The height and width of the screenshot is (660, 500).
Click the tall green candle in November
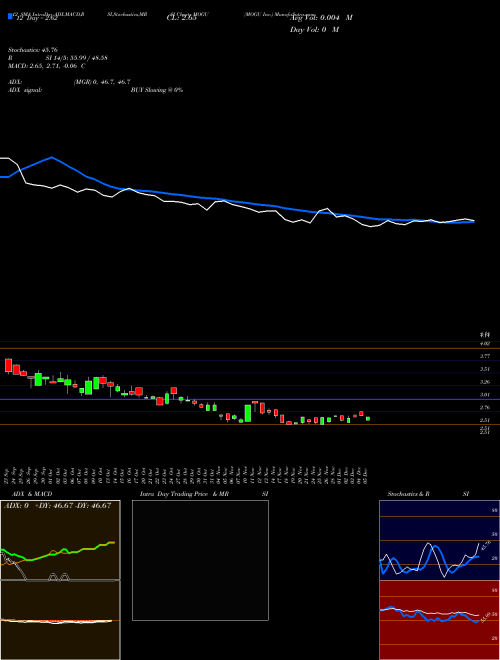[x=247, y=413]
